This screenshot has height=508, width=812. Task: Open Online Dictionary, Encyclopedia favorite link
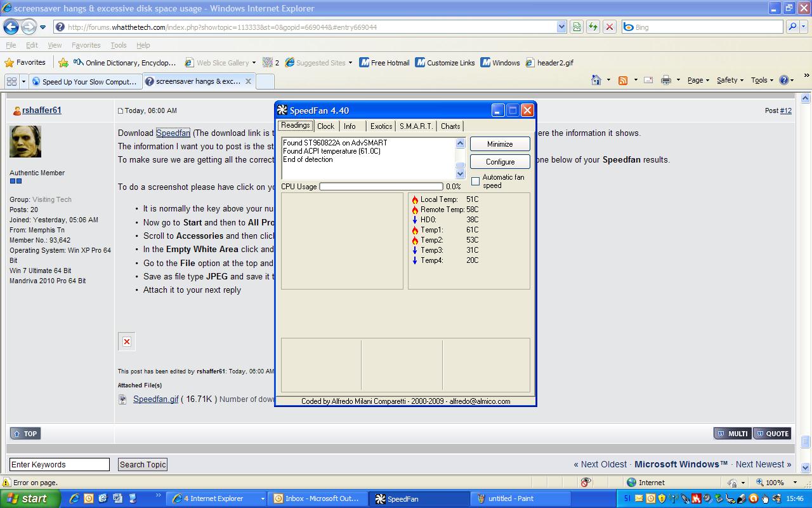click(125, 62)
